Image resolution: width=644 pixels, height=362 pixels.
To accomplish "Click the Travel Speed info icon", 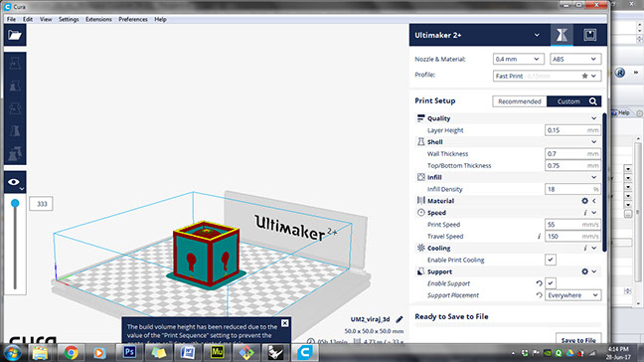I will 539,237.
